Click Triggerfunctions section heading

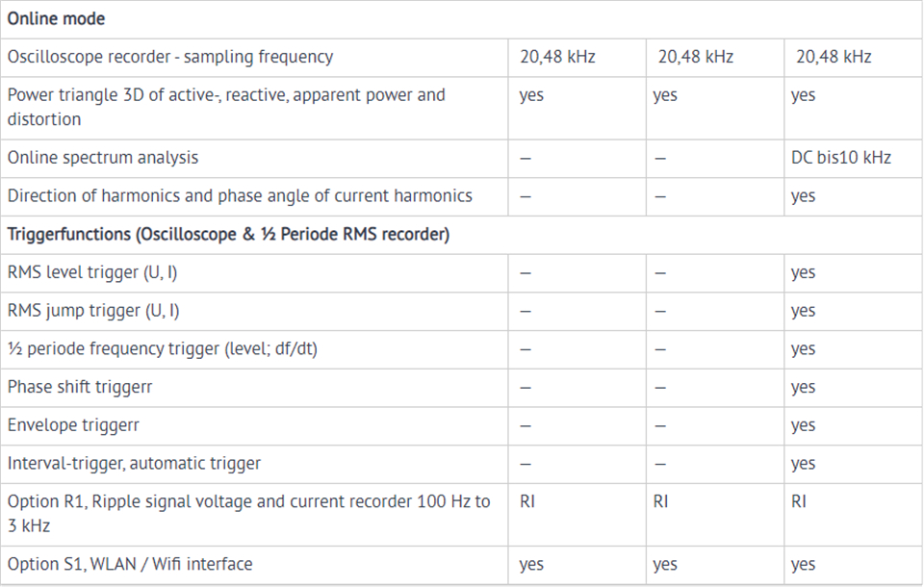click(x=228, y=234)
